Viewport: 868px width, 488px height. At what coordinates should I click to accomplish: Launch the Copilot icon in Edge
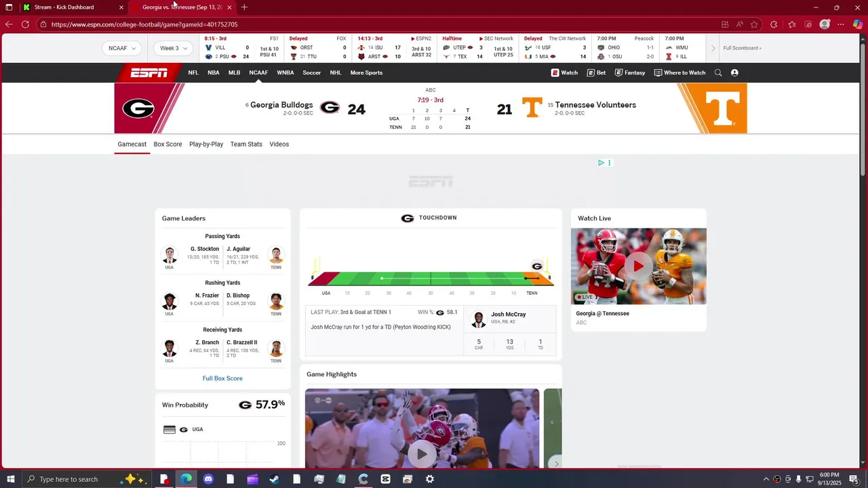coord(857,24)
